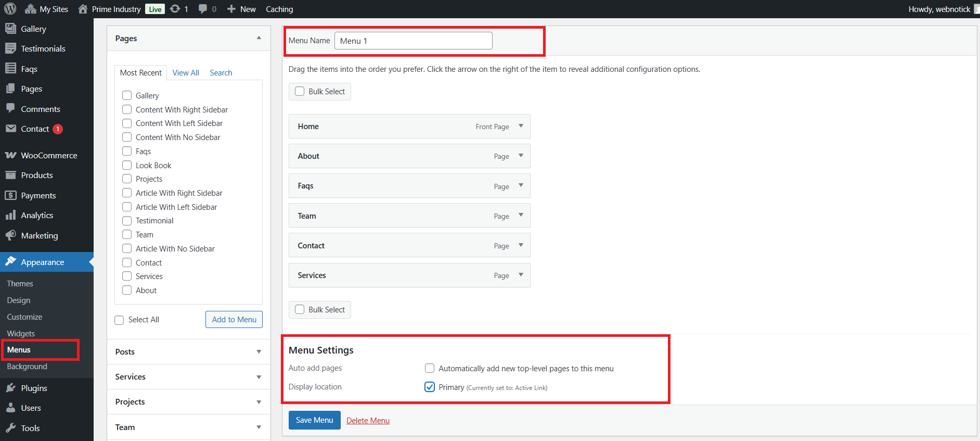Click the Save Menu button
This screenshot has width=980, height=441.
point(314,420)
